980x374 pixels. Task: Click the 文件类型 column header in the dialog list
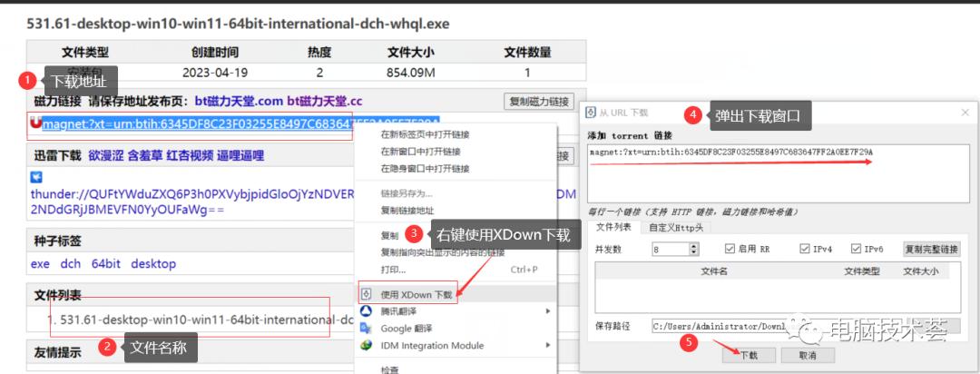point(862,271)
